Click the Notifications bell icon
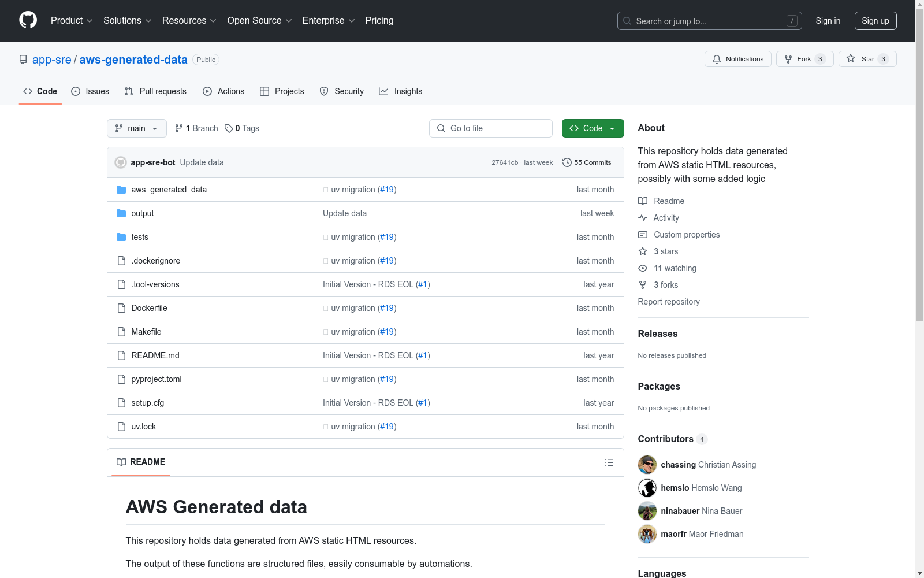Viewport: 924px width, 578px height. (717, 59)
